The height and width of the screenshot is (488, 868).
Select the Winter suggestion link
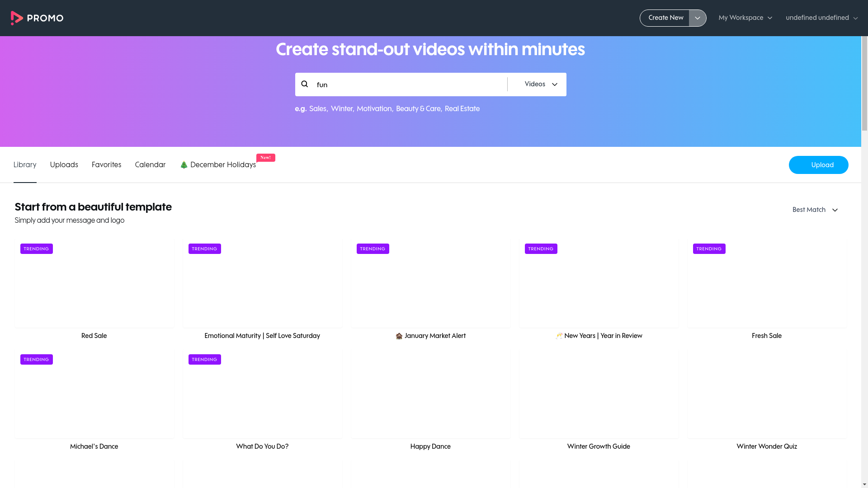point(341,109)
